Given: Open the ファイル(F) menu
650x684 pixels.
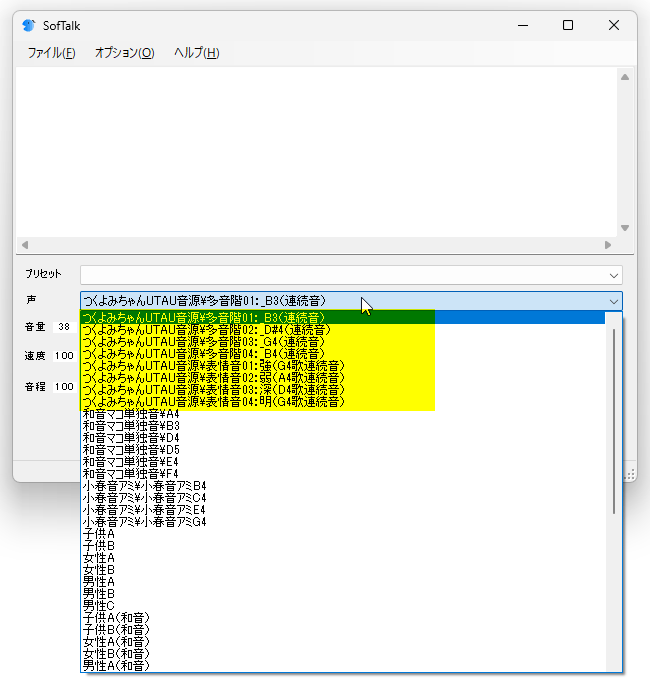Looking at the screenshot, I should click(51, 53).
